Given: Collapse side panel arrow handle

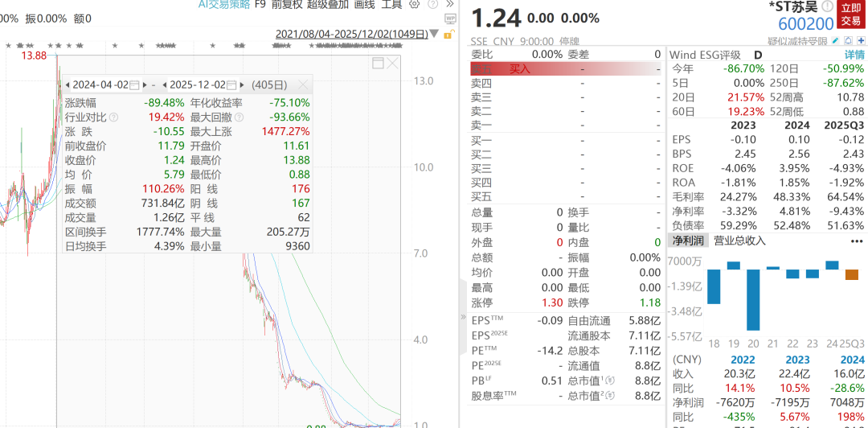Looking at the screenshot, I should (x=463, y=316).
